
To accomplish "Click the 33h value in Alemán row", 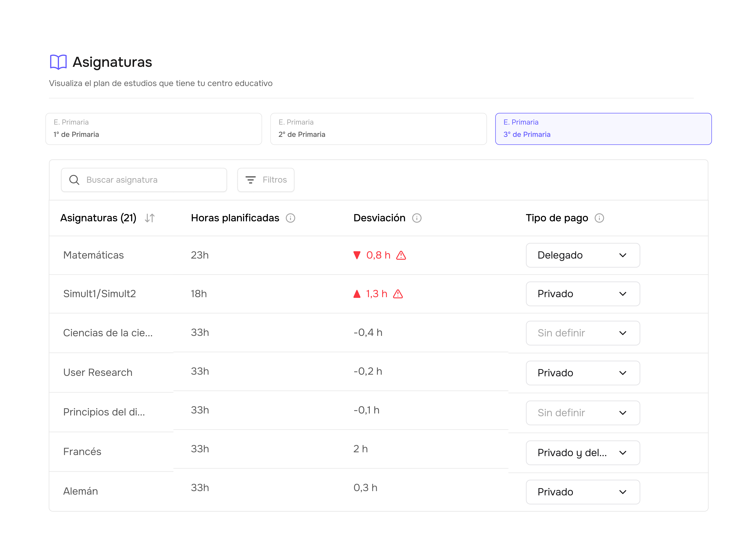I will (x=200, y=488).
